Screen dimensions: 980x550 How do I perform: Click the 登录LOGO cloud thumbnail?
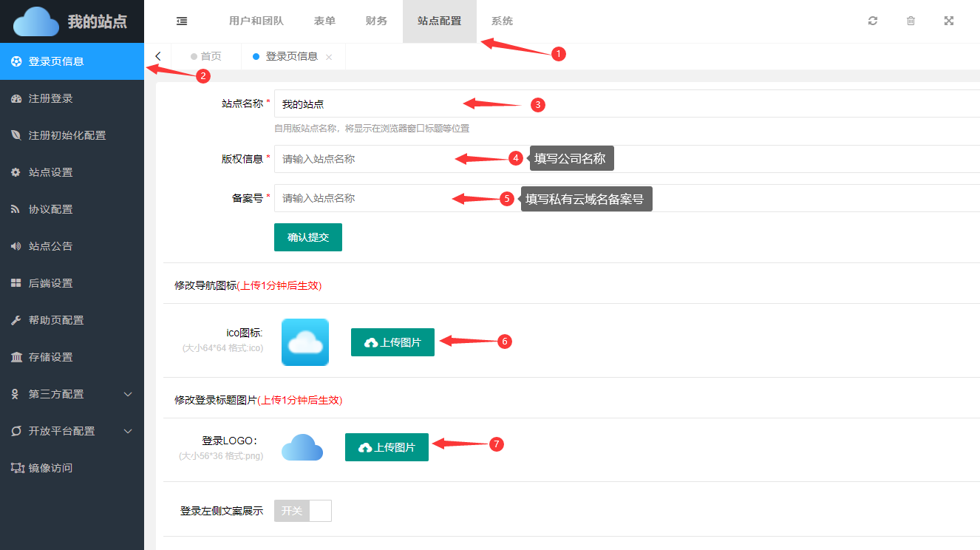(302, 447)
